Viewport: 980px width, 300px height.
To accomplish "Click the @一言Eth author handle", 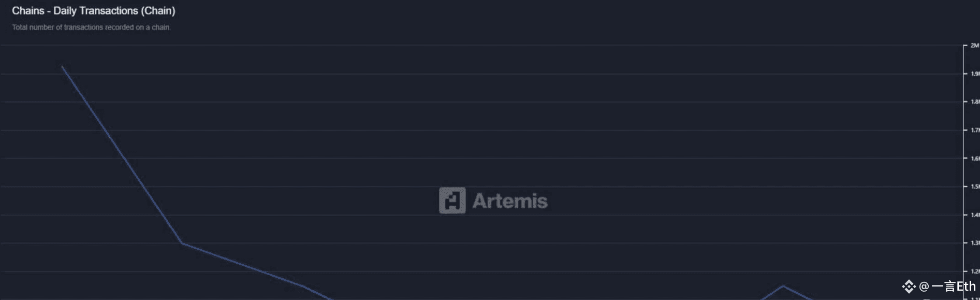I will (947, 287).
